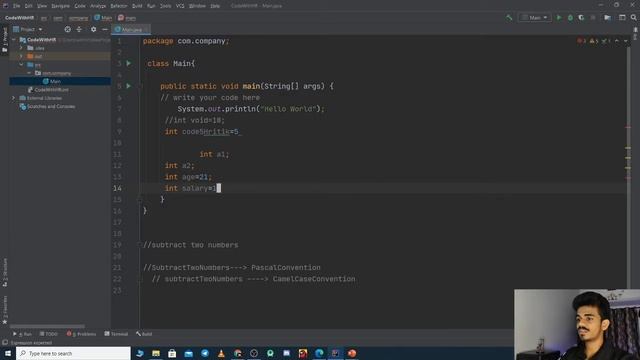This screenshot has width=640, height=360.
Task: Open Project panel gear options
Action: pyautogui.click(x=93, y=29)
